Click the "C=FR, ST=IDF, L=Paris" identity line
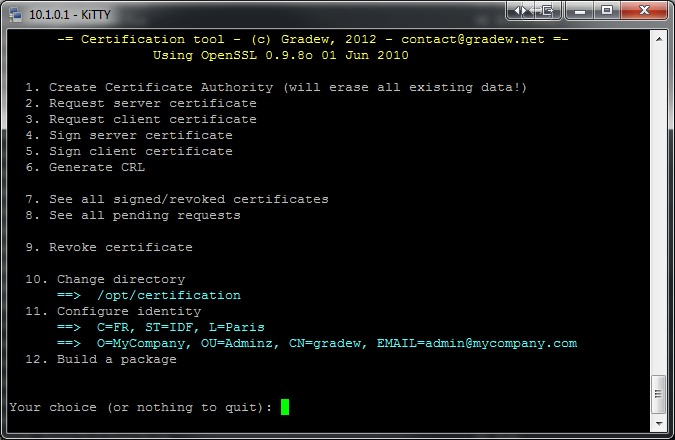Image resolution: width=675 pixels, height=440 pixels. pos(181,327)
